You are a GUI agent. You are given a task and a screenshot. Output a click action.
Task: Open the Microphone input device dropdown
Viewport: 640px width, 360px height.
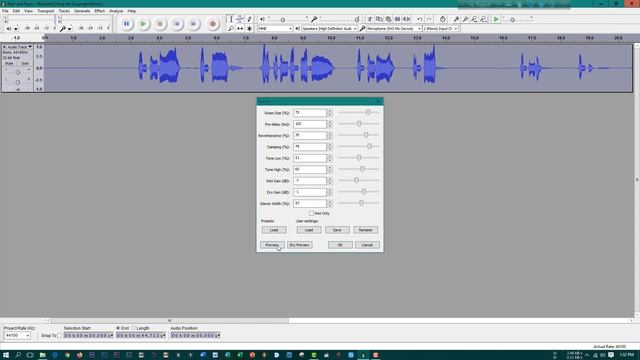pyautogui.click(x=393, y=29)
